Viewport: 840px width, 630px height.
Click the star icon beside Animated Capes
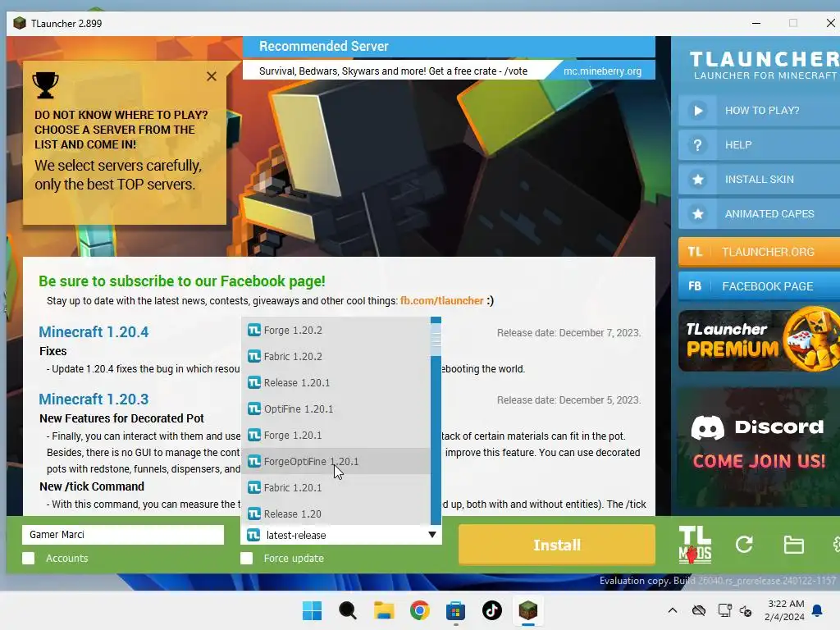[697, 214]
